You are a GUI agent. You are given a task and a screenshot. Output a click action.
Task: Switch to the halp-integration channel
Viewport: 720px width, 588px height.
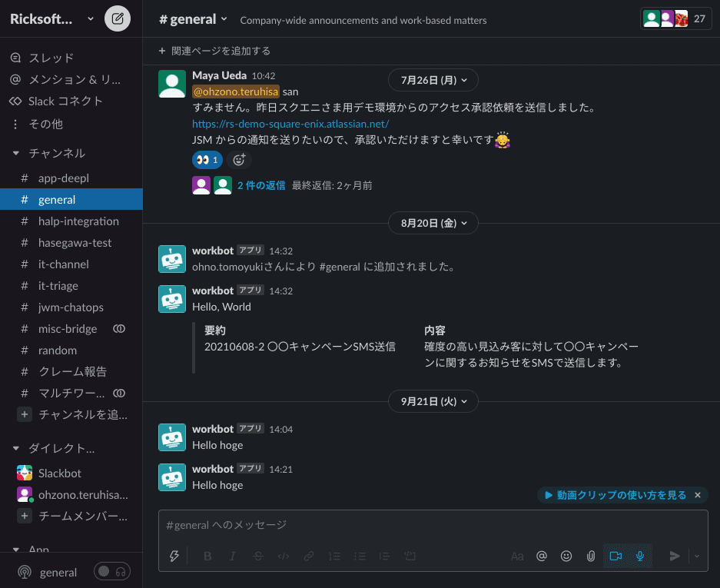pos(71,221)
